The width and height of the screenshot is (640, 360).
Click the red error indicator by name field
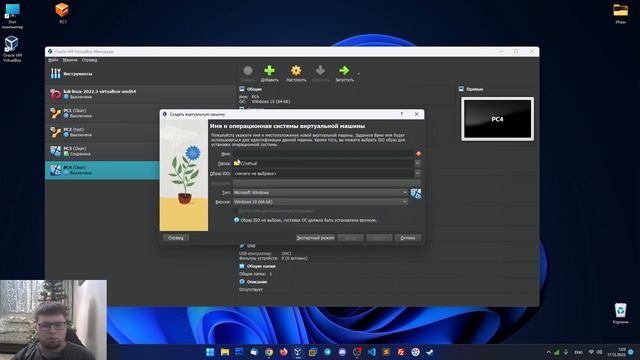418,154
